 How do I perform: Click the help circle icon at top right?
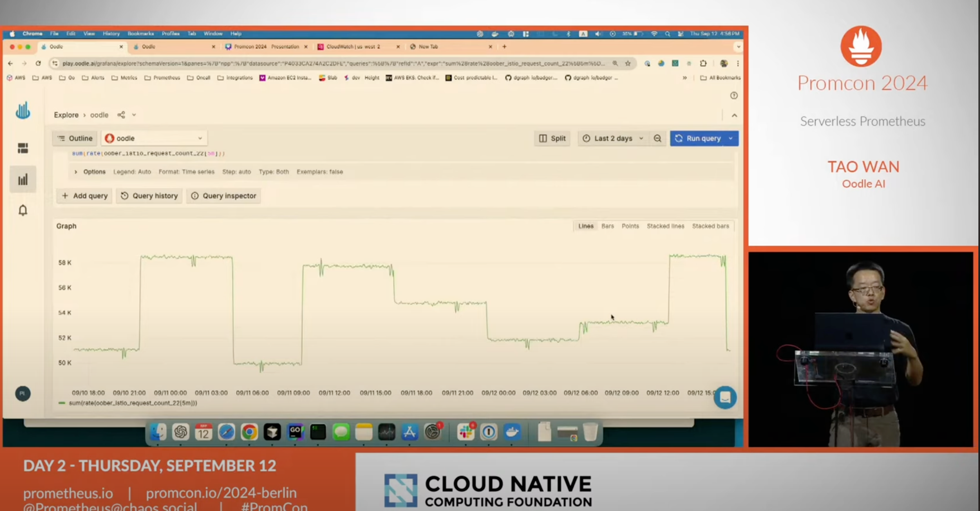(734, 96)
